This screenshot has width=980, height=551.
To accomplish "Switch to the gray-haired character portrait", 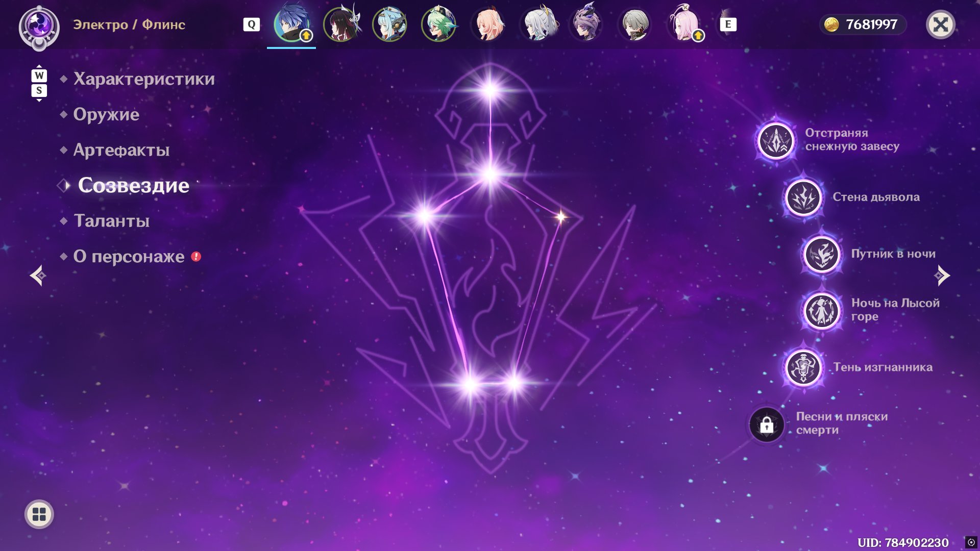I will click(x=635, y=24).
